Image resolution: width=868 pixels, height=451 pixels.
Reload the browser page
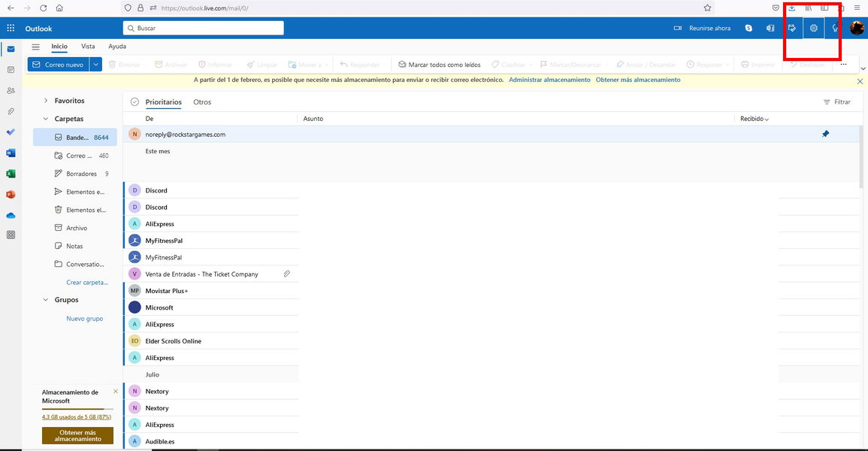tap(43, 8)
